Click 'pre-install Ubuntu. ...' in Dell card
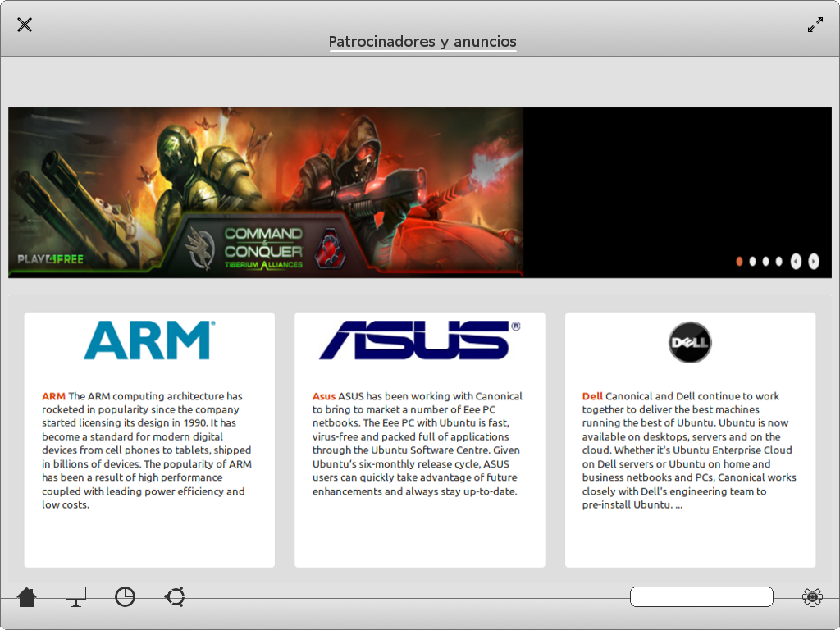The height and width of the screenshot is (630, 840). pyautogui.click(x=632, y=505)
